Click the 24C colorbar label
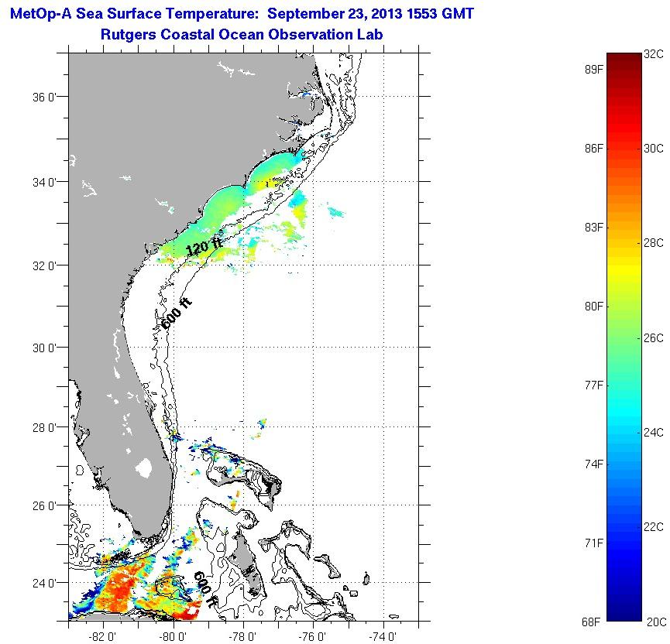The height and width of the screenshot is (644, 670). click(x=654, y=433)
